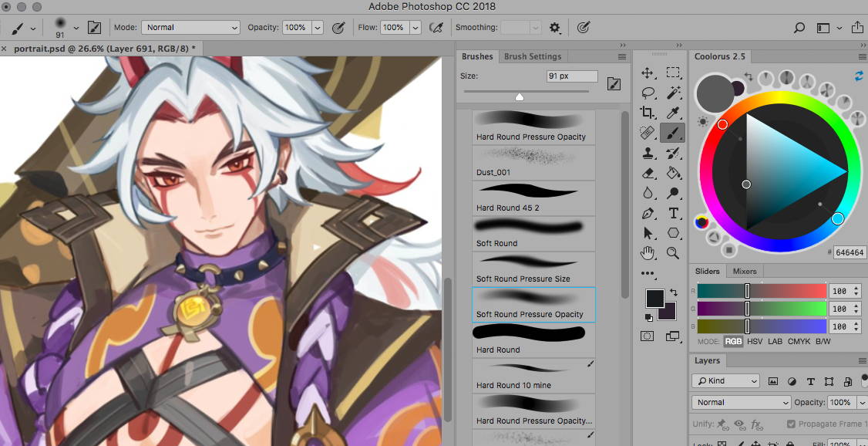Select the Move tool
Image resolution: width=868 pixels, height=446 pixels.
tap(647, 73)
